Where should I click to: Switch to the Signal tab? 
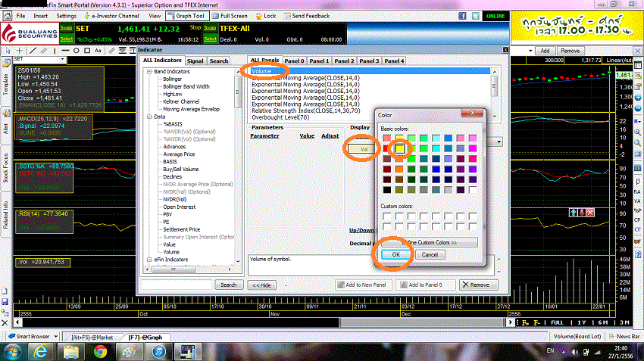click(x=195, y=61)
